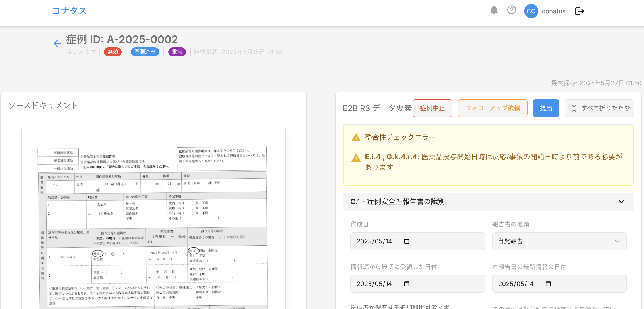Screen dimensions: 644x309
Task: Click the 情報源から最初に受領した日付 date field
Action: coord(417,284)
